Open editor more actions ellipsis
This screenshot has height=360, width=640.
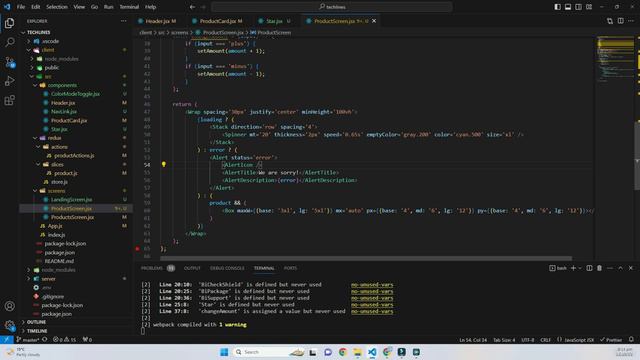(x=631, y=21)
